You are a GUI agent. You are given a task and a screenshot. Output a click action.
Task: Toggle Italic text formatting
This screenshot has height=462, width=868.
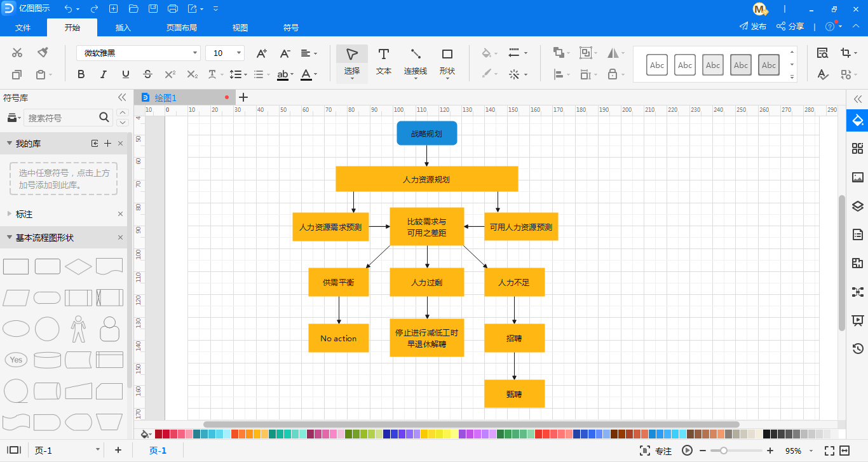(103, 74)
